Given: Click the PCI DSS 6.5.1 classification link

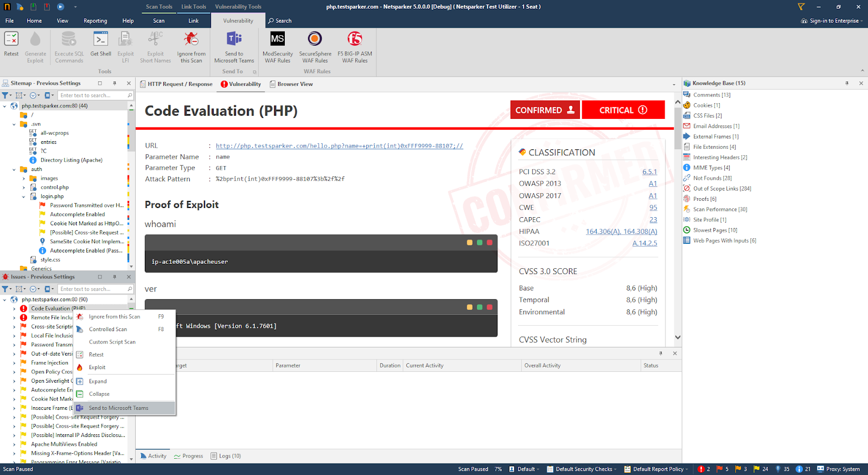Looking at the screenshot, I should click(649, 172).
